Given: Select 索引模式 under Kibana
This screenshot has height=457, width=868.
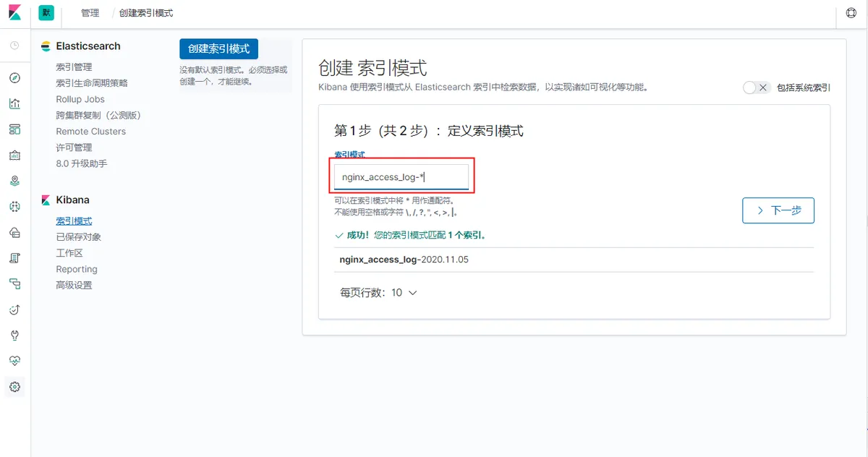Looking at the screenshot, I should (74, 221).
